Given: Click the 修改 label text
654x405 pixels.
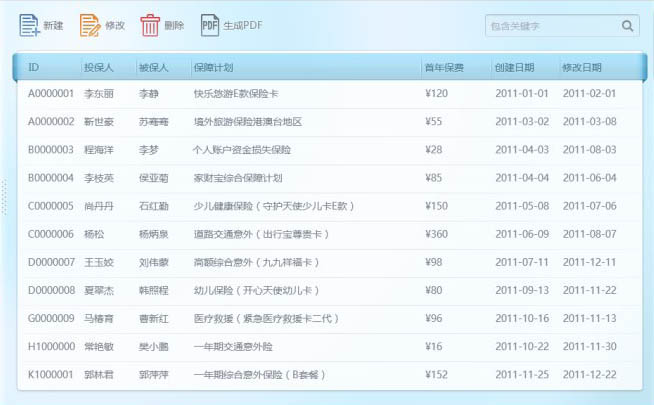Looking at the screenshot, I should click(115, 26).
